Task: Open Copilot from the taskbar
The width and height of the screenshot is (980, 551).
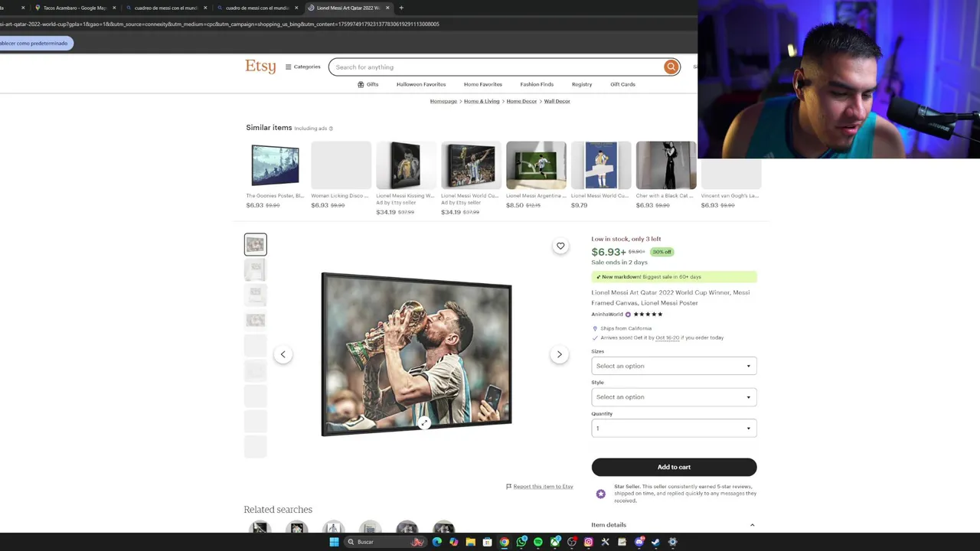Action: click(x=454, y=542)
